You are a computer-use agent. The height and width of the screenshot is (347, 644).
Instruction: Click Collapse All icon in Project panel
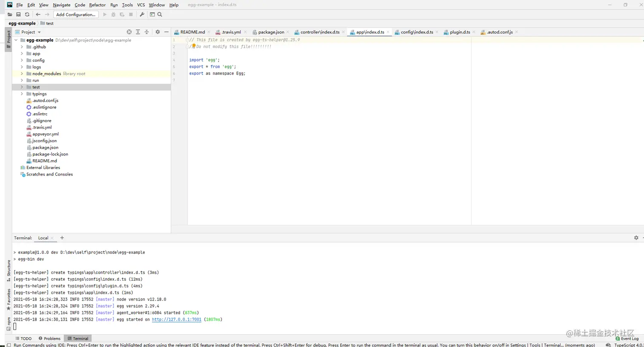tap(147, 32)
